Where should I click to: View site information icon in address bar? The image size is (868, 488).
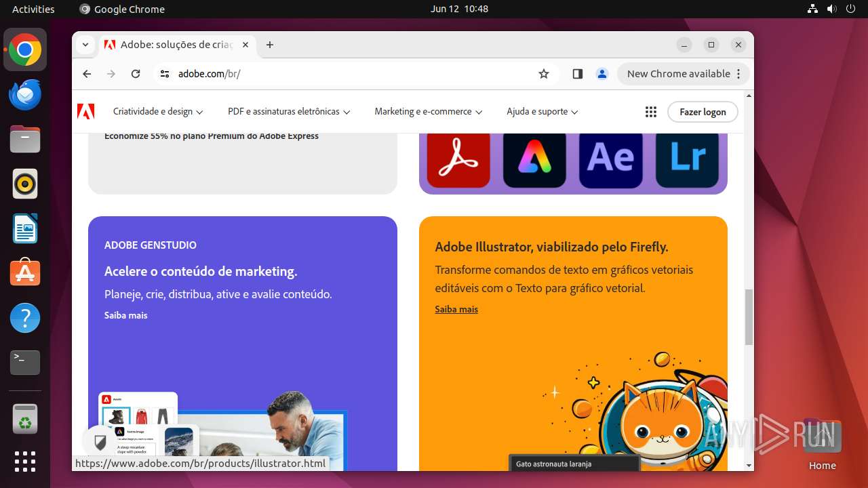pos(164,74)
